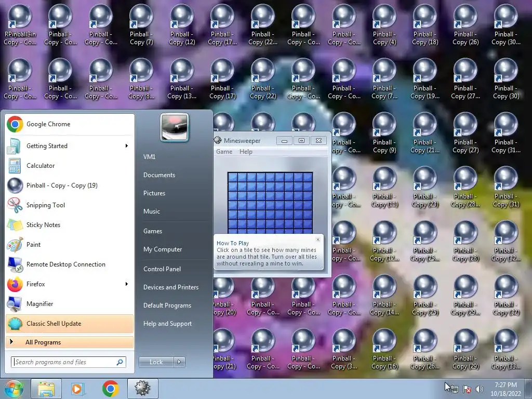Expand All Programs
This screenshot has width=532, height=399.
(70, 342)
